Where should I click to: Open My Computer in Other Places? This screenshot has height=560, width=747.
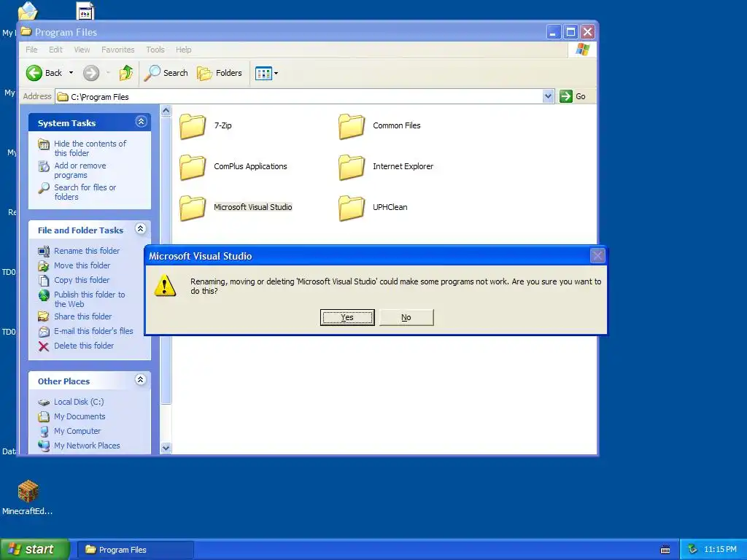click(77, 431)
